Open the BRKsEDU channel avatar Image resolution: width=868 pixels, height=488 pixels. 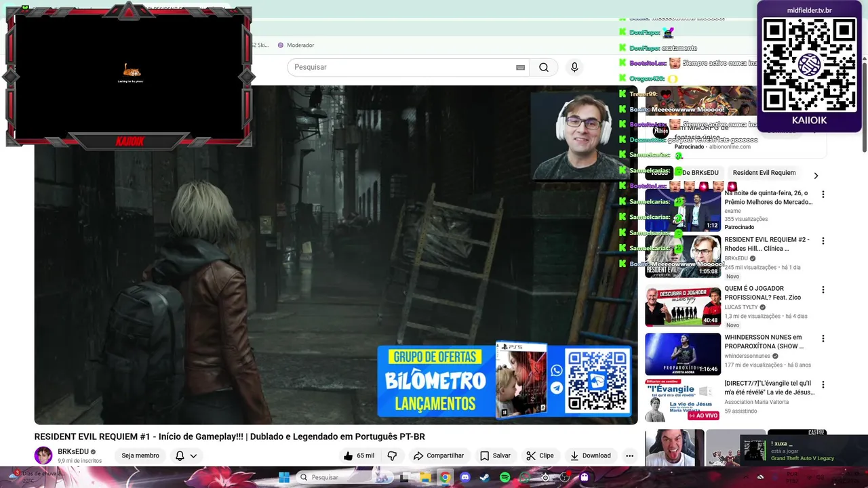(43, 455)
